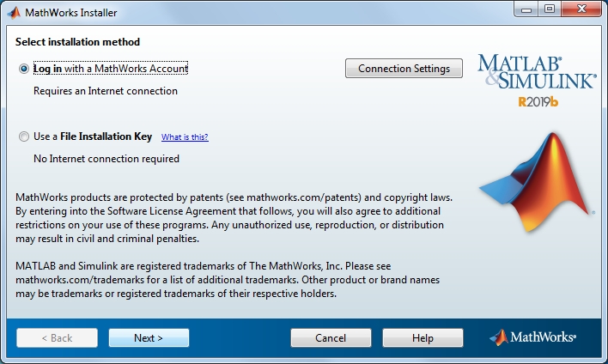Open installer Help

[x=423, y=338]
